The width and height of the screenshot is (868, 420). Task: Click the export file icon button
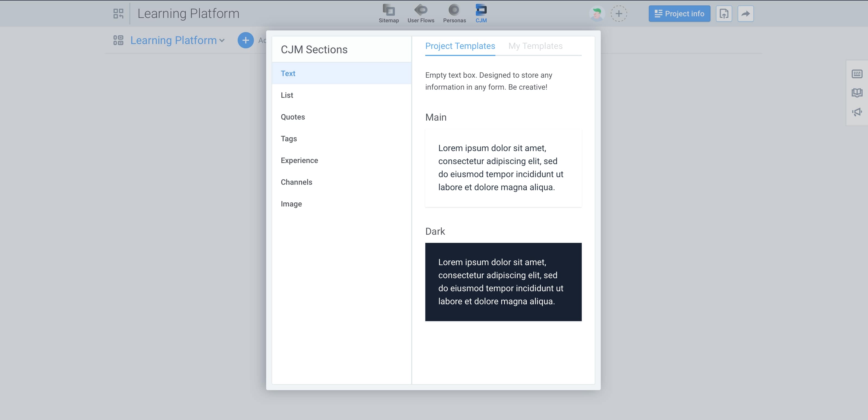tap(724, 14)
